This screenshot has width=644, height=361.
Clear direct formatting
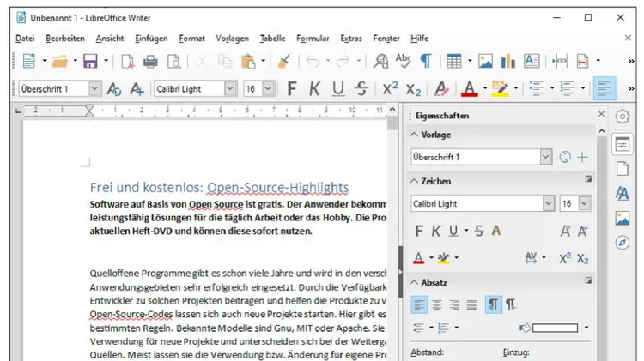click(x=441, y=88)
